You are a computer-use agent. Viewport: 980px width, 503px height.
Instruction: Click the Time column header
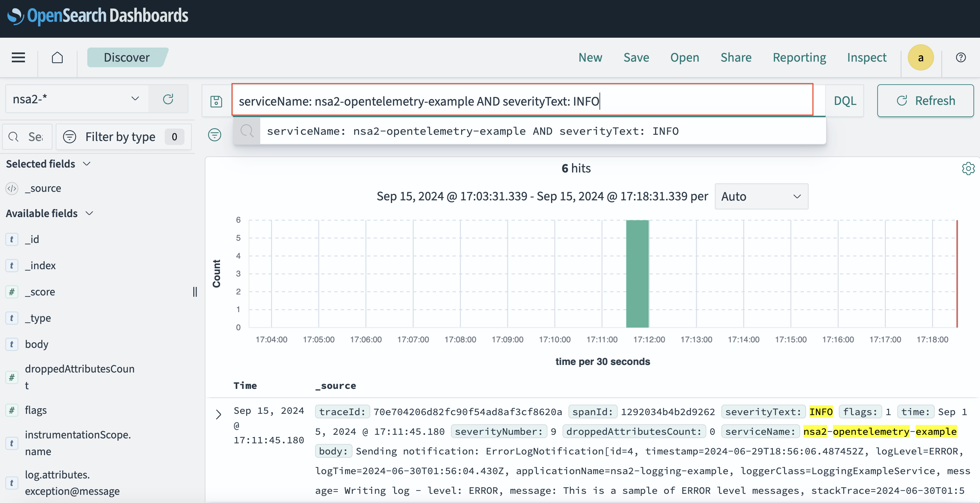click(x=245, y=386)
